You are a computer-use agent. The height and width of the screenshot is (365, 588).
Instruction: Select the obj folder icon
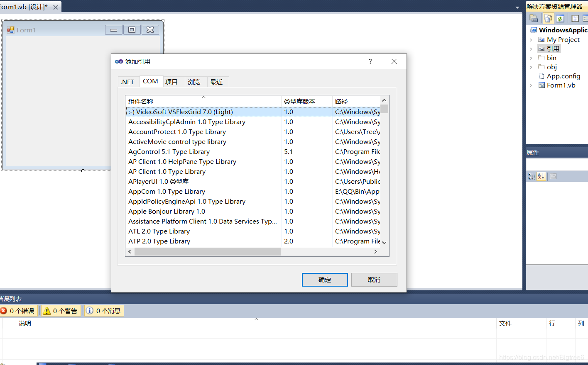click(x=541, y=67)
